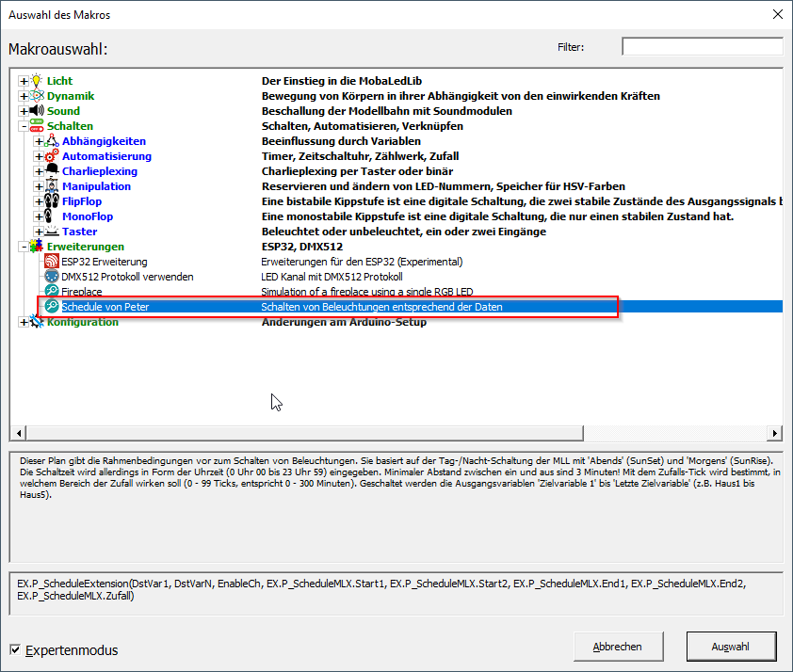Collapse the Schalten category
Screen dimensions: 793x672
tap(24, 126)
